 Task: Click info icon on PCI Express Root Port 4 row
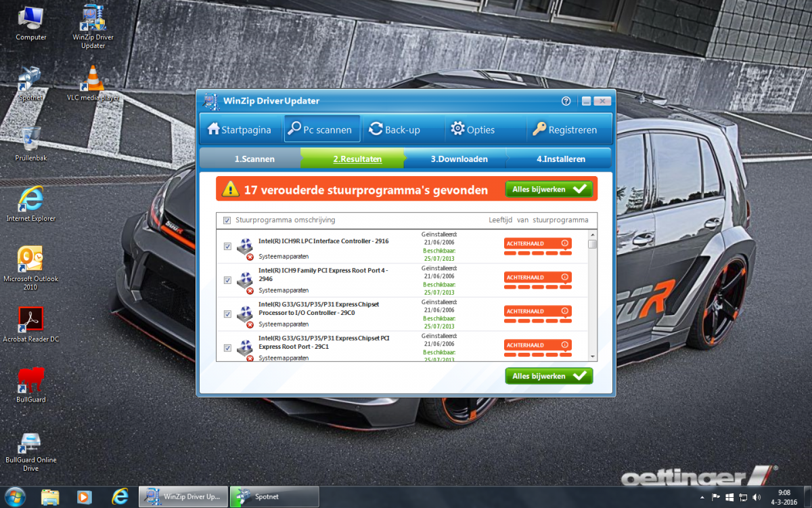(564, 277)
